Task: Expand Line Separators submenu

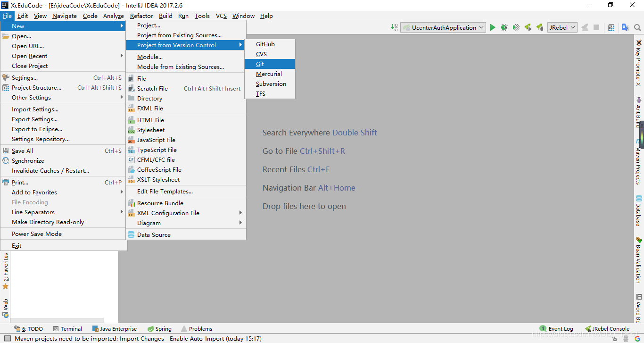Action: tap(64, 212)
